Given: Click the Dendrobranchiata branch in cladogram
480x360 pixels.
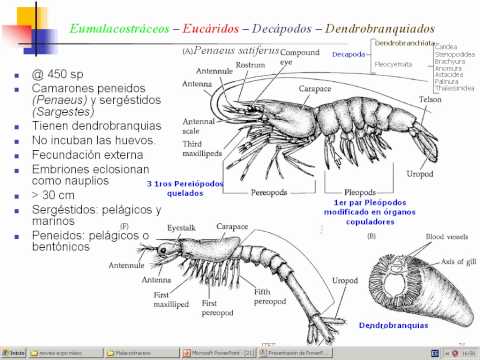Looking at the screenshot, I should pyautogui.click(x=405, y=43).
